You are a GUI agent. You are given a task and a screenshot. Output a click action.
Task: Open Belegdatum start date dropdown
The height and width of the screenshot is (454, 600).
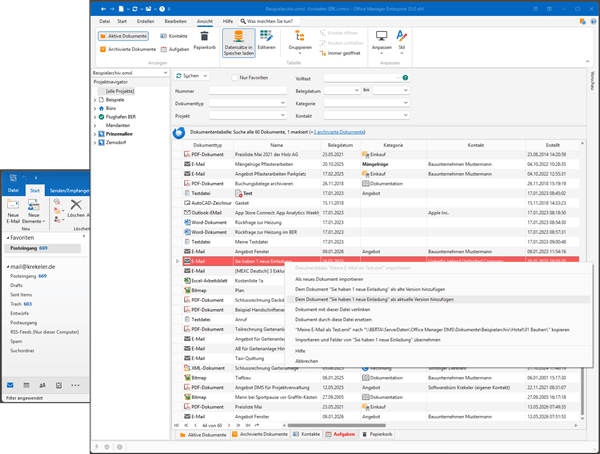pos(355,90)
